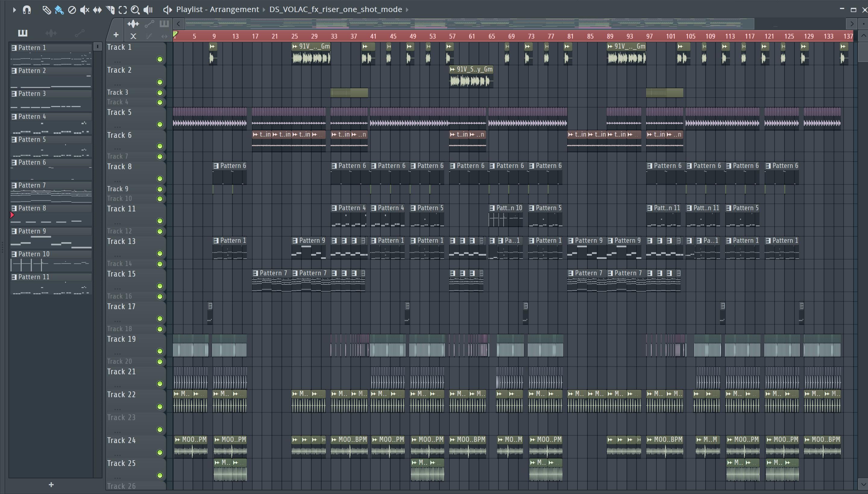Image resolution: width=868 pixels, height=494 pixels.
Task: Toggle Track 5 mute LED
Action: coord(160,125)
